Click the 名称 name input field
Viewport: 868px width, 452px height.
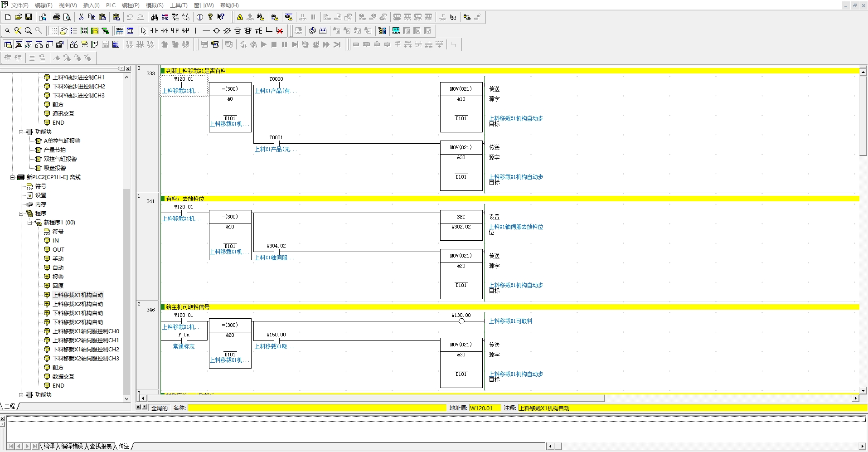coord(317,408)
